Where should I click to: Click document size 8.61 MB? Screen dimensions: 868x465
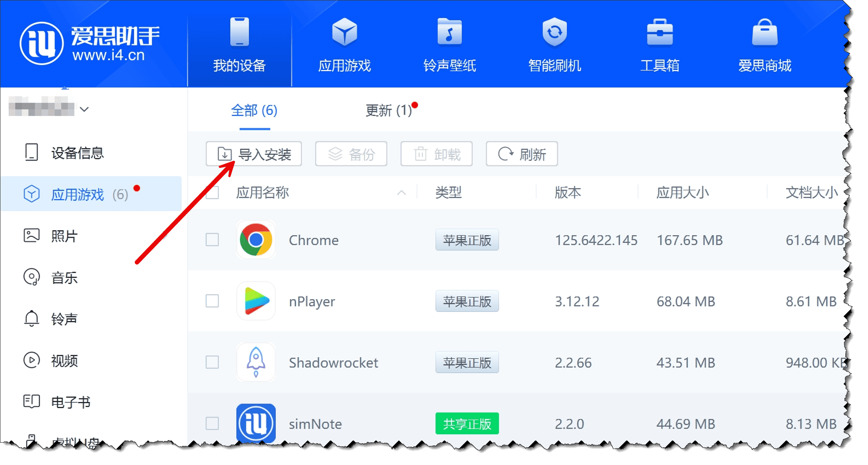(x=812, y=301)
